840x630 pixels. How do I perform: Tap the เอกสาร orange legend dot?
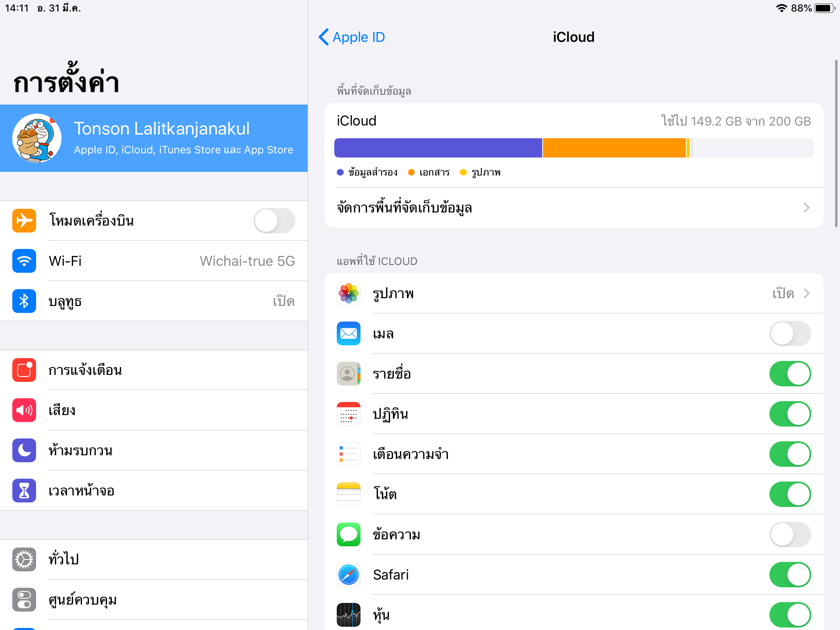point(411,172)
